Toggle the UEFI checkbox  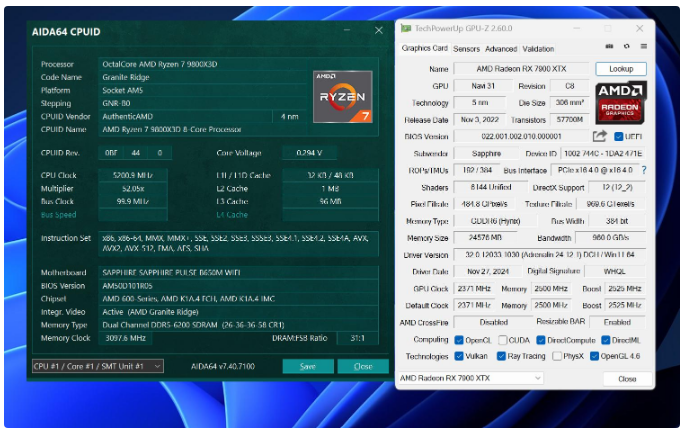[x=619, y=137]
